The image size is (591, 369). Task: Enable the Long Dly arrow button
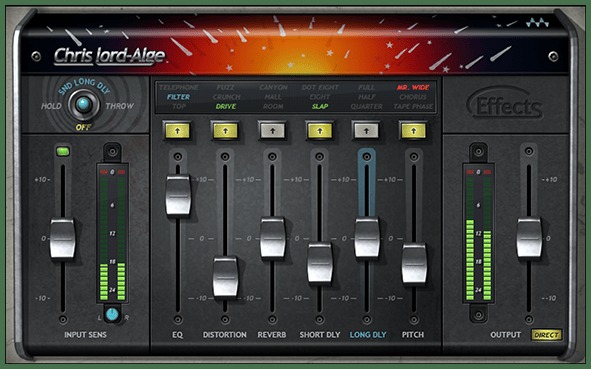click(x=366, y=131)
